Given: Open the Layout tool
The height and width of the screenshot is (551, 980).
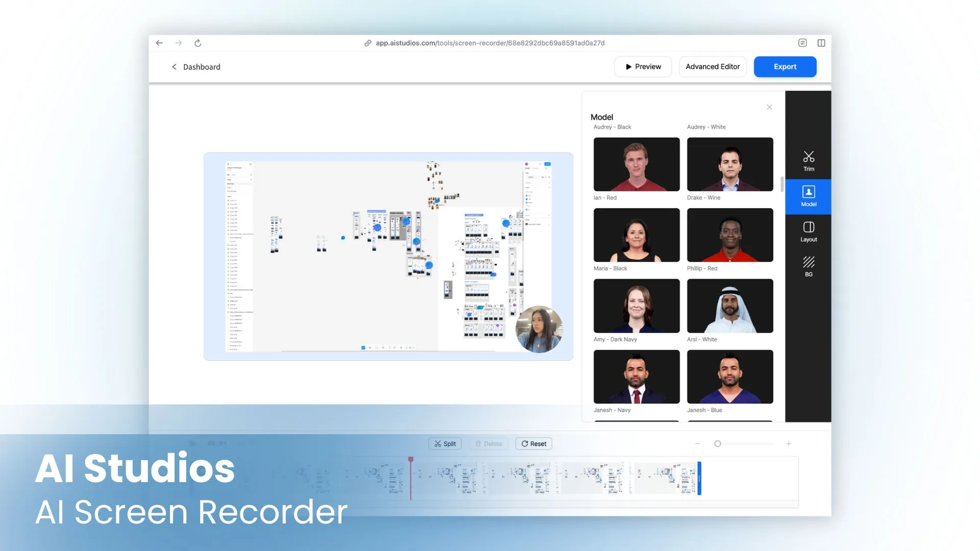Looking at the screenshot, I should click(808, 232).
